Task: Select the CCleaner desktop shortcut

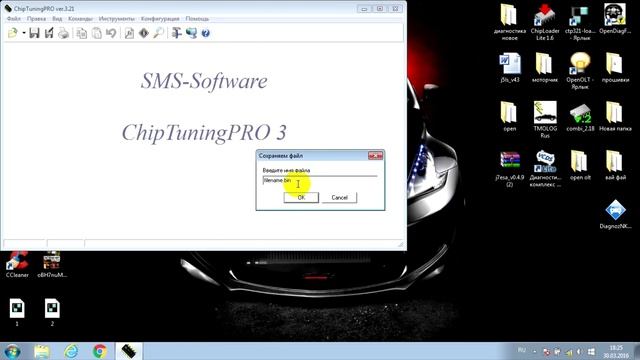Action: click(x=17, y=264)
